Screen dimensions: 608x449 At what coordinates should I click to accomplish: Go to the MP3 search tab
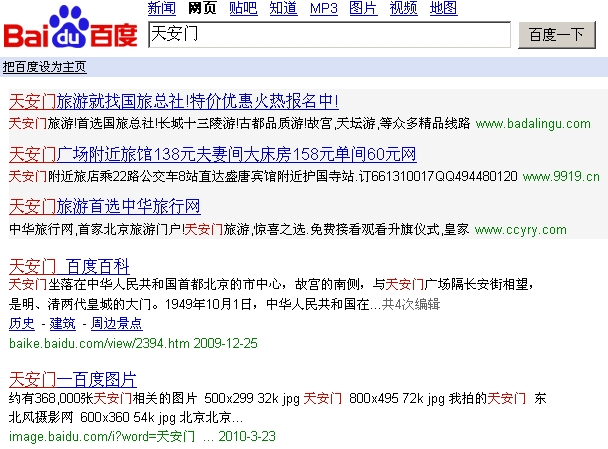point(324,8)
